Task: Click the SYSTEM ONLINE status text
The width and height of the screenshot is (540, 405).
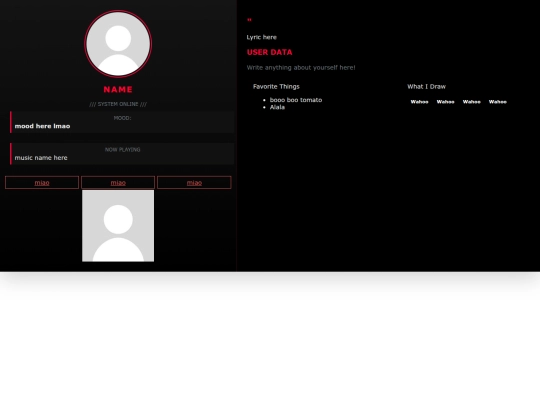Action: [x=118, y=104]
